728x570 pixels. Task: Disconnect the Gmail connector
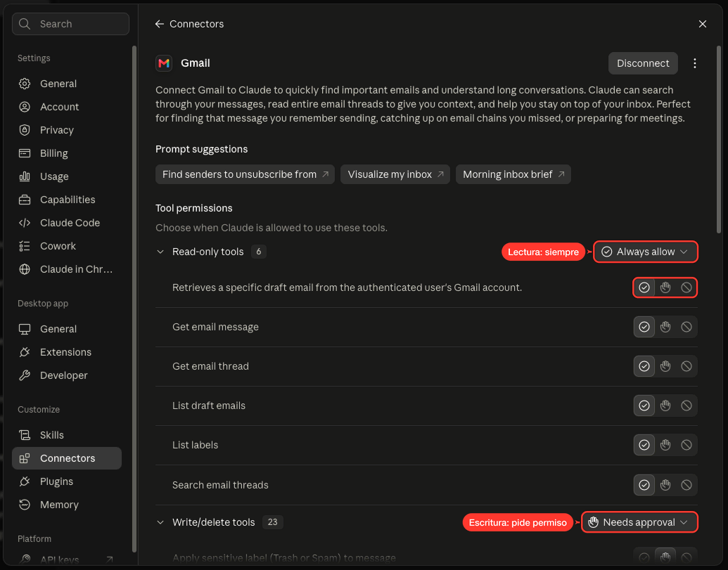tap(643, 63)
